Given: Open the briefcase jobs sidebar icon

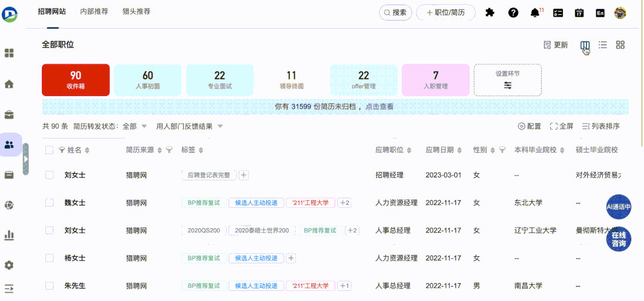Looking at the screenshot, I should click(x=9, y=115).
